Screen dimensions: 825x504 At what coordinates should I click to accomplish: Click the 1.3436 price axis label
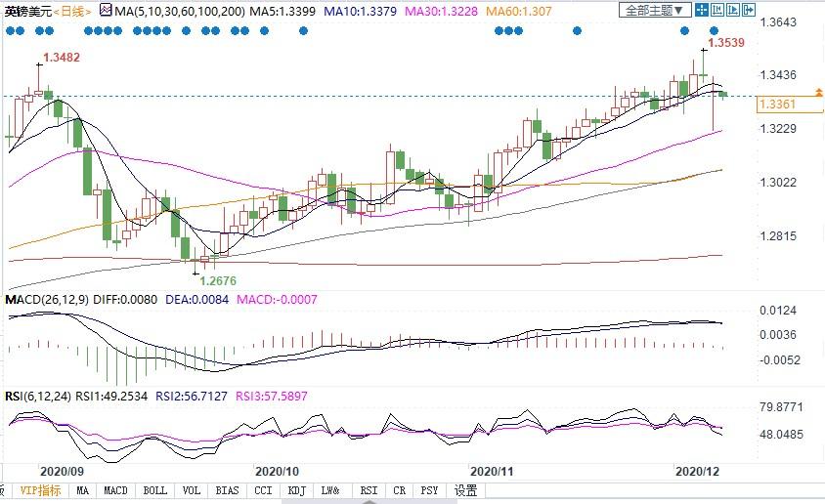778,75
